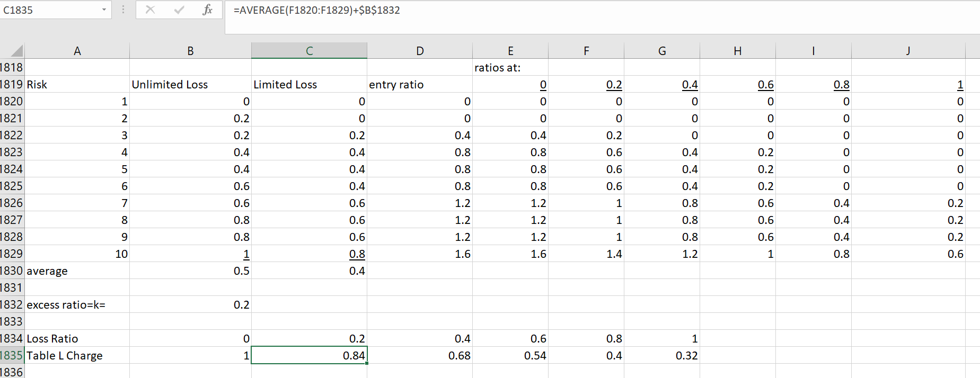The height and width of the screenshot is (378, 980).
Task: Select column A header
Action: [77, 51]
